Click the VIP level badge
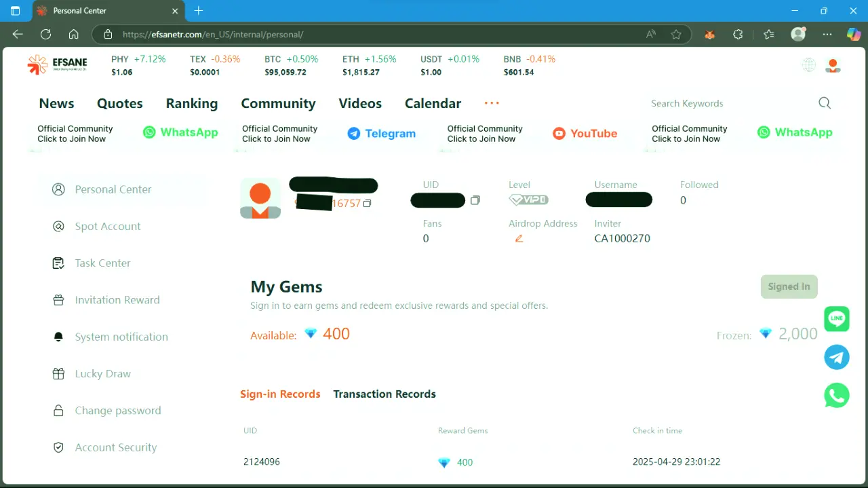Screen dimensions: 868x488 pos(528,200)
